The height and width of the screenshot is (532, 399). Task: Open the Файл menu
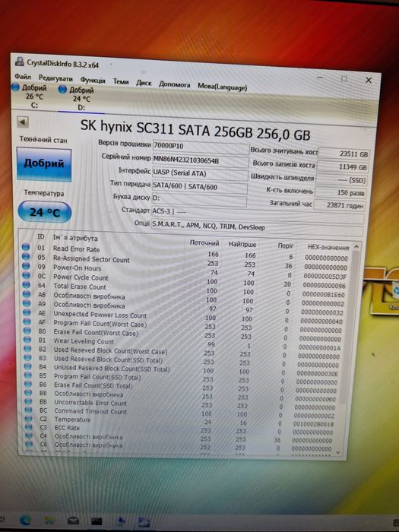point(23,77)
